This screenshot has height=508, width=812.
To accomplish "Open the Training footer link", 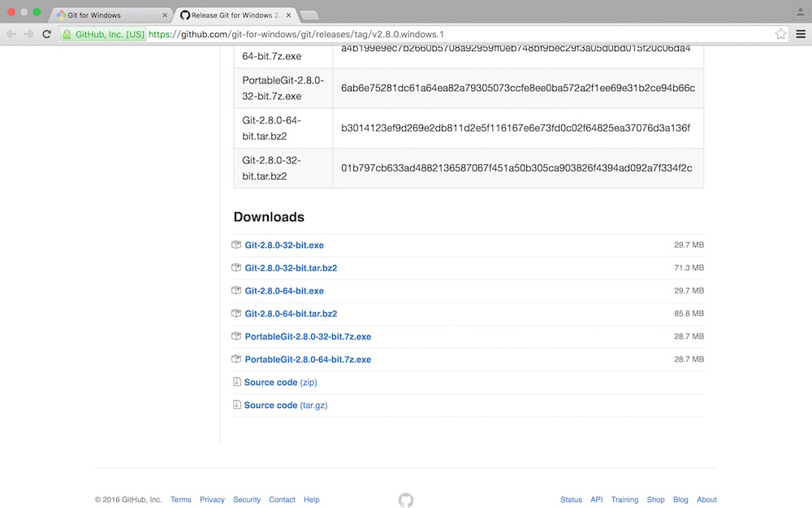I will 624,500.
